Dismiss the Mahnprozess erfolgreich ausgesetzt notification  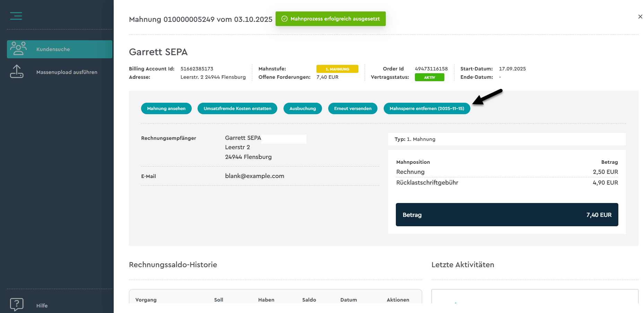(x=334, y=19)
